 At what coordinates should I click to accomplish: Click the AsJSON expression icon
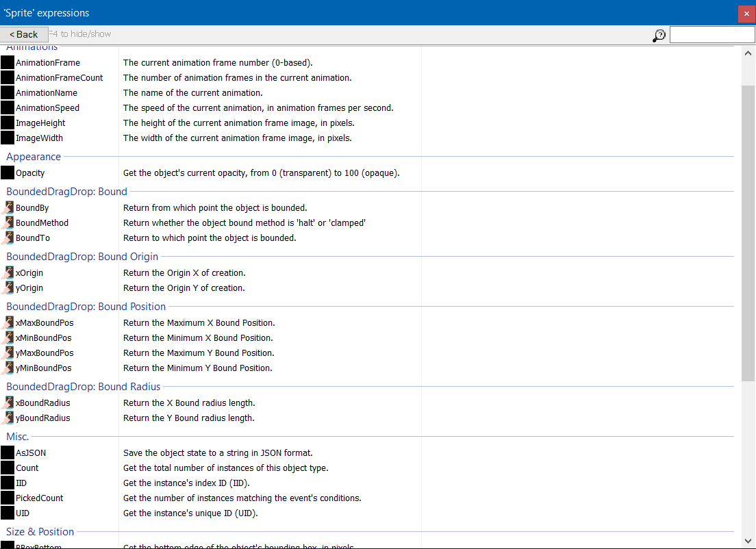pos(8,452)
